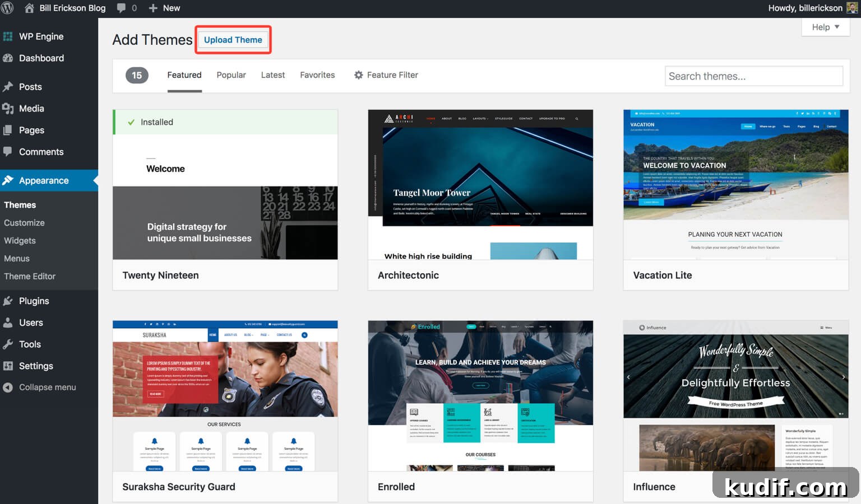Open the Settings menu label

click(36, 366)
